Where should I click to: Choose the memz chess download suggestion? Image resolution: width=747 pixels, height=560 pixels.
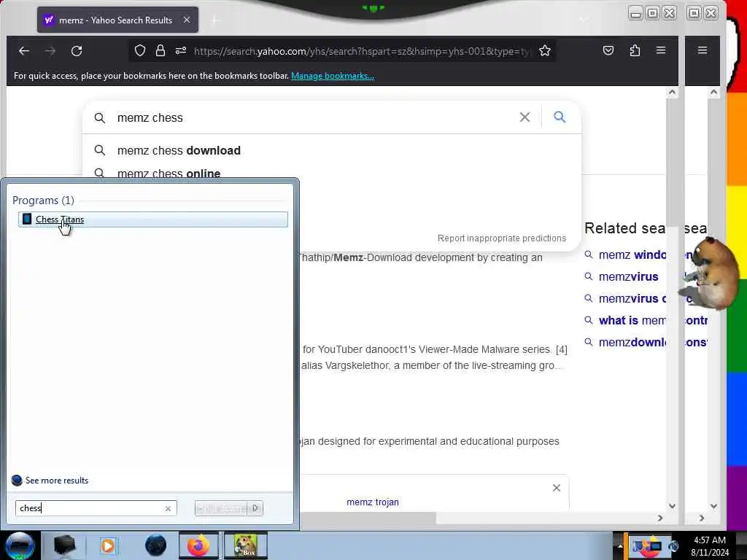coord(179,150)
